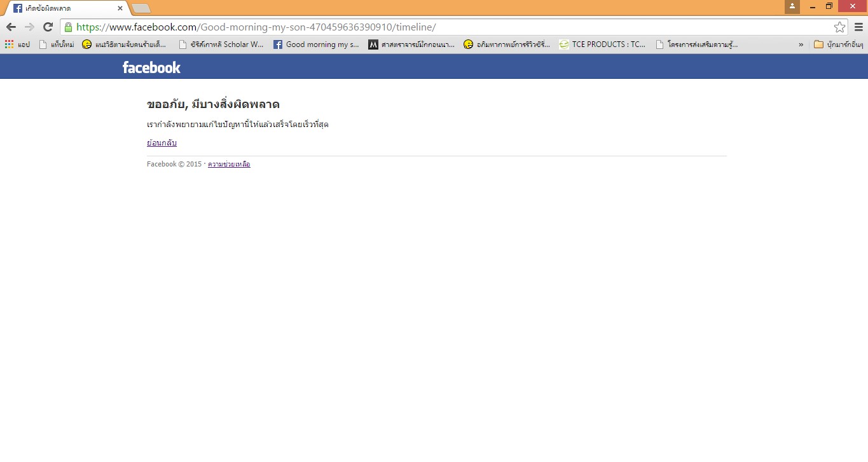This screenshot has width=868, height=462.
Task: Open the TCE PRODUCTS bookmark
Action: point(602,44)
